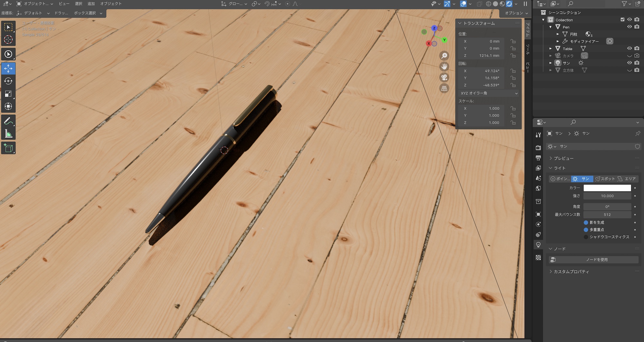Enable シャドウコースティクス option

[586, 237]
